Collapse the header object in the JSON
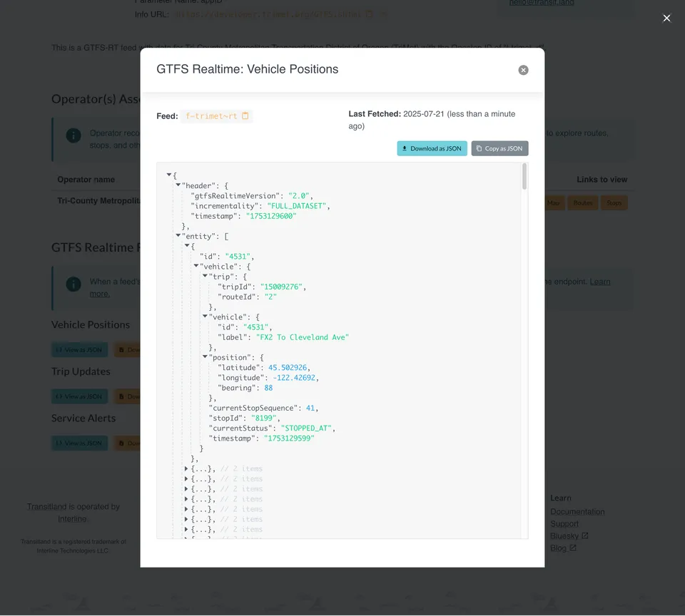Screen dimensions: 685x616 [177, 185]
